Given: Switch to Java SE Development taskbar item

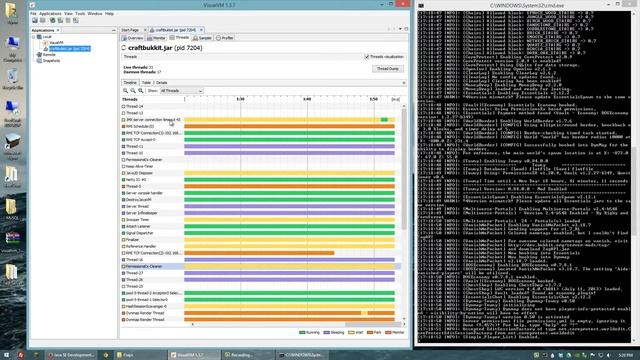Looking at the screenshot, I should pos(71,355).
